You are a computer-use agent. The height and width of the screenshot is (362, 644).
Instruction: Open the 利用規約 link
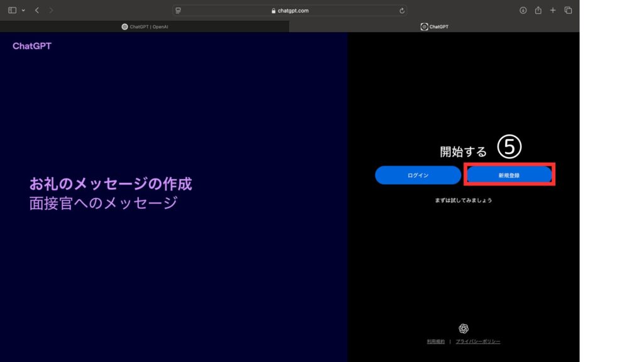point(435,341)
